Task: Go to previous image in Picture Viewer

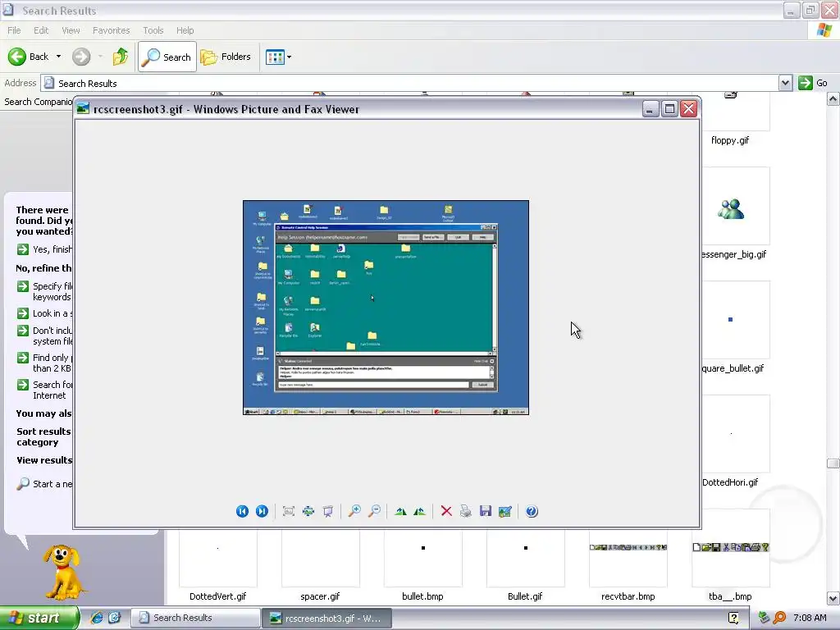Action: [242, 511]
